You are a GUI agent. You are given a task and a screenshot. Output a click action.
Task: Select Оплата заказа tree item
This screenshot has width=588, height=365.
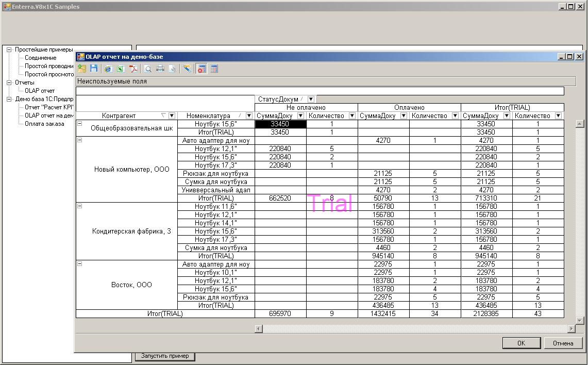[44, 124]
